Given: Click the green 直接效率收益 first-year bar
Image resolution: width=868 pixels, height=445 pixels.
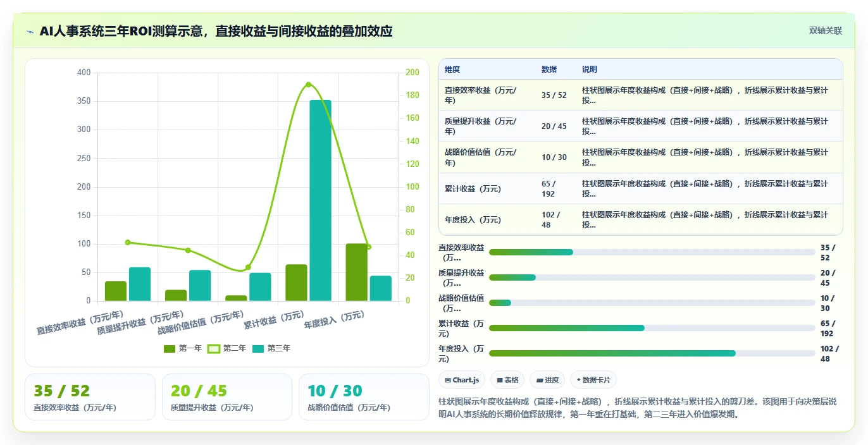Looking at the screenshot, I should [x=116, y=291].
